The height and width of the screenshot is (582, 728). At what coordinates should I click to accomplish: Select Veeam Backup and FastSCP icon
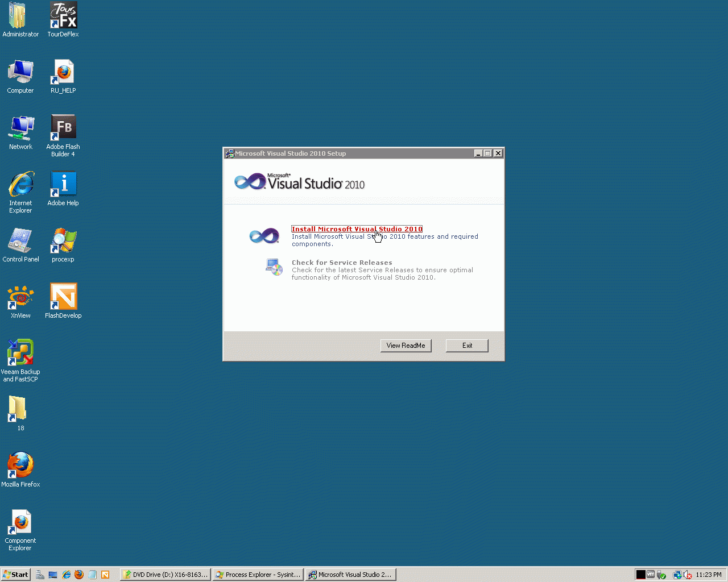click(20, 361)
